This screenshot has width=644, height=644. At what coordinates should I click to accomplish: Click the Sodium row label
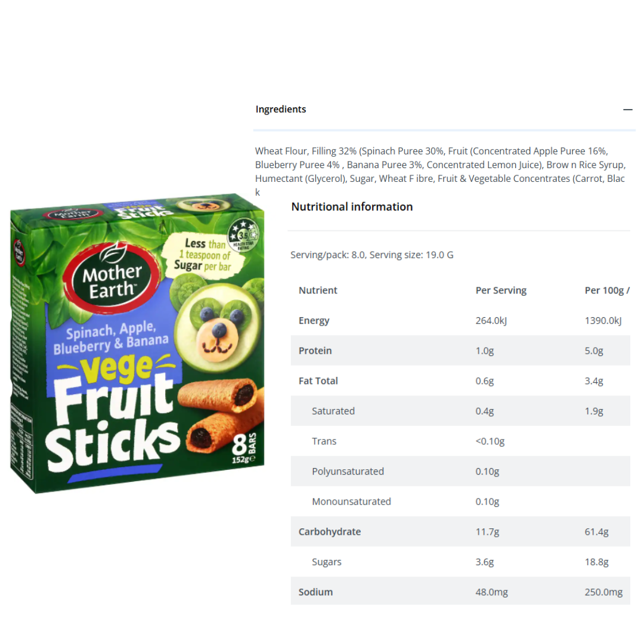(x=315, y=592)
